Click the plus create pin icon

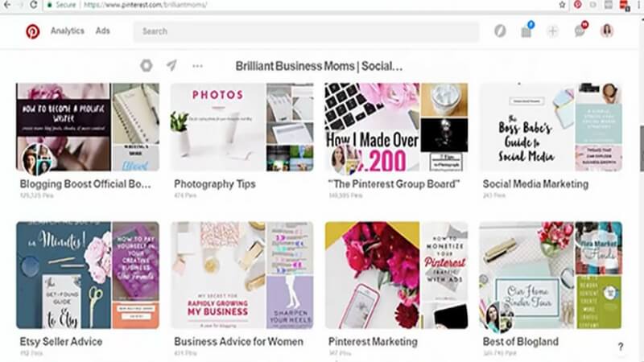552,31
